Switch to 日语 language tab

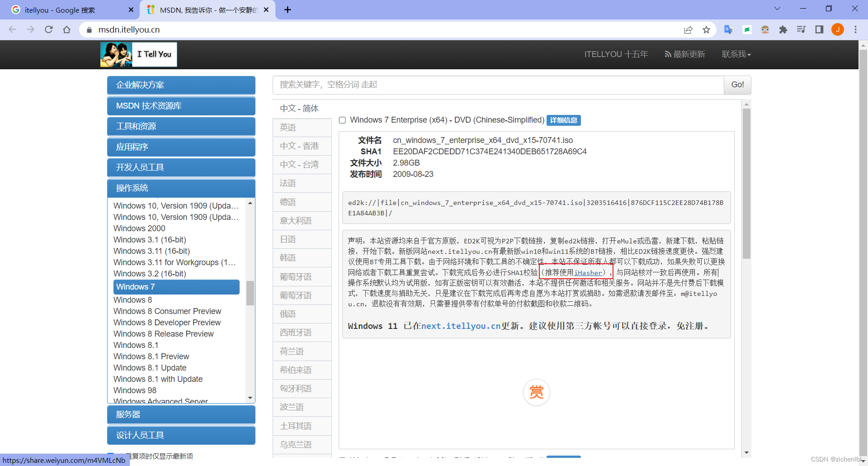[x=302, y=239]
